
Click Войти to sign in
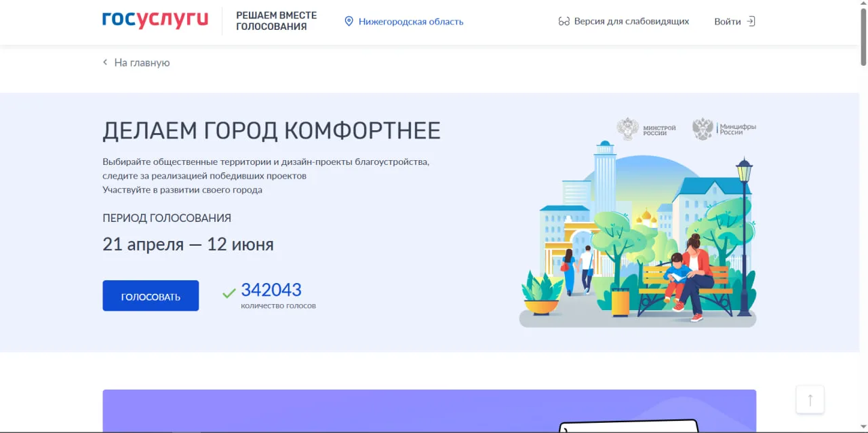[728, 21]
